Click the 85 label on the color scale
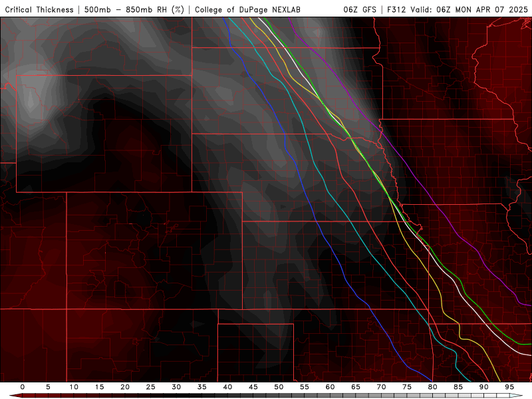 (458, 387)
